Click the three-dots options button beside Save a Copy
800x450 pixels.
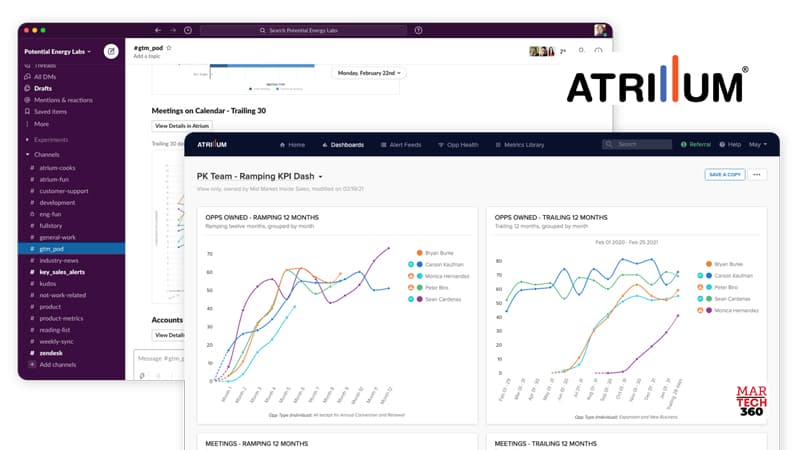click(x=757, y=174)
